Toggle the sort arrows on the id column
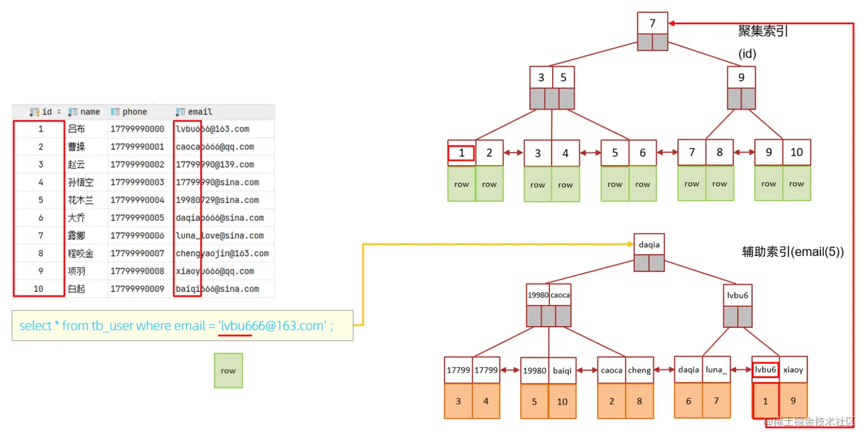 59,112
